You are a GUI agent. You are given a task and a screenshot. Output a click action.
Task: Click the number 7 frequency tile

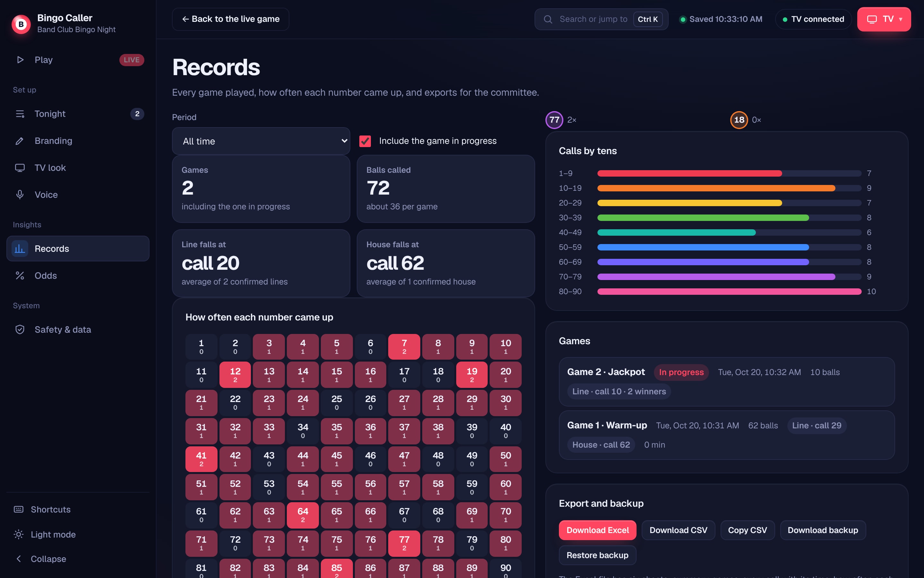click(404, 347)
